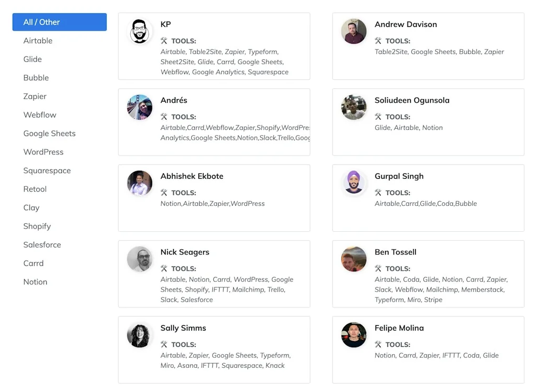Screen dimensions: 538x392
Task: Open Soliudeen Ogunsola's name link
Action: coord(412,100)
